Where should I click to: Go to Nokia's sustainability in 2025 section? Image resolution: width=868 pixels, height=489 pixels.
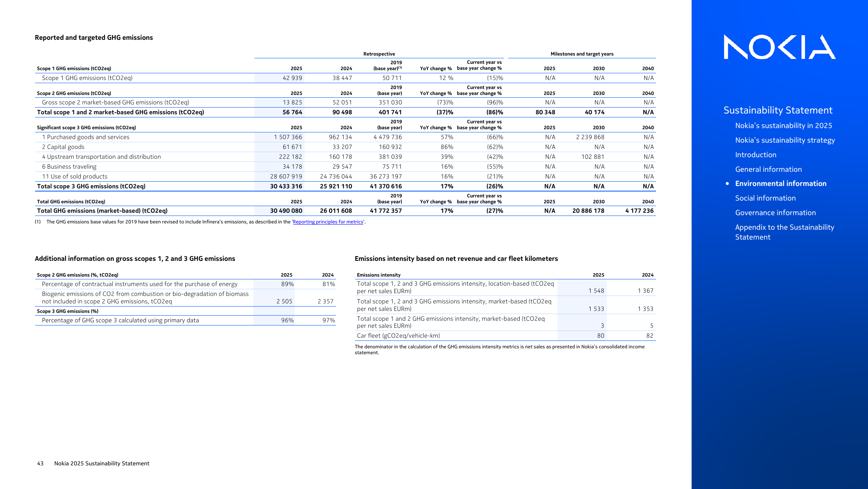783,126
